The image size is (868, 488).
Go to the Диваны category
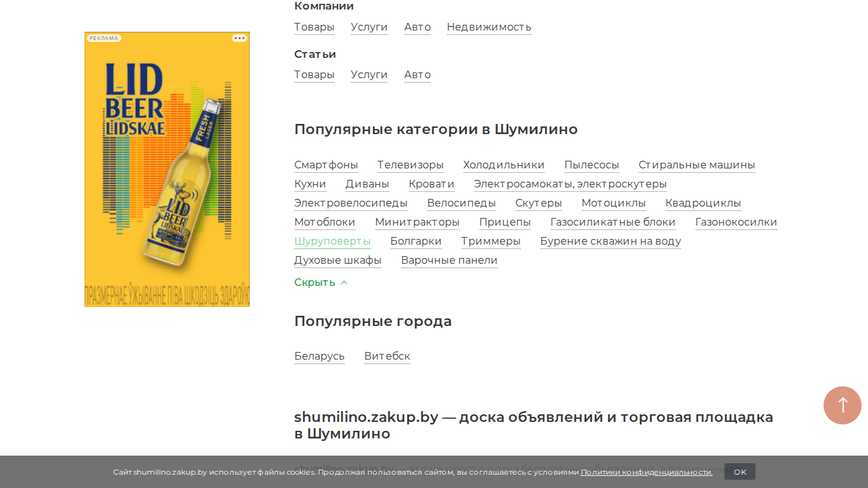tap(367, 184)
